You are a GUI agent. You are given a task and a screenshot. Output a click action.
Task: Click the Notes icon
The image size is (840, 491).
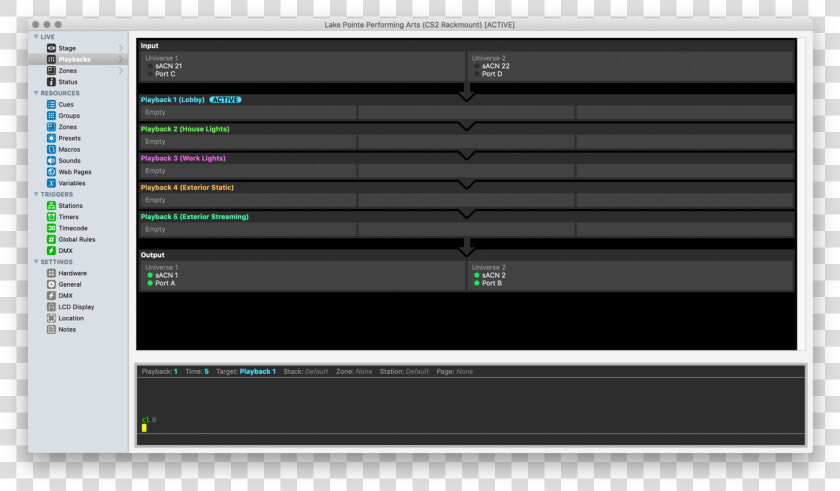[51, 329]
